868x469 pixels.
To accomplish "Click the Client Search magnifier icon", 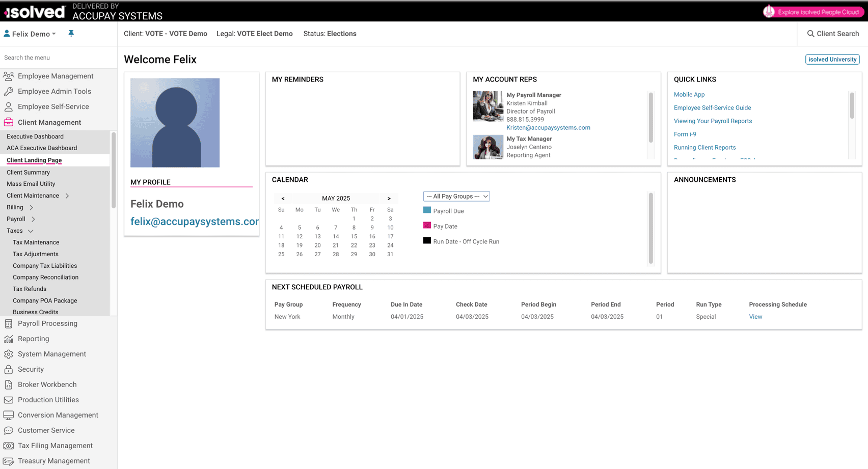I will (x=810, y=34).
